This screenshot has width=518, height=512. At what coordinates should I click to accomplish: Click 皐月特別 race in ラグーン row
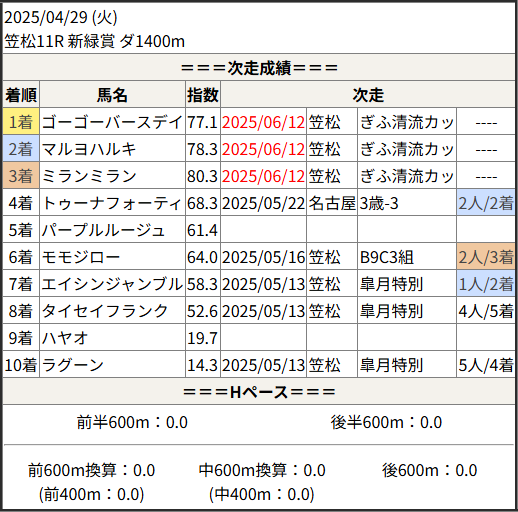pyautogui.click(x=391, y=365)
